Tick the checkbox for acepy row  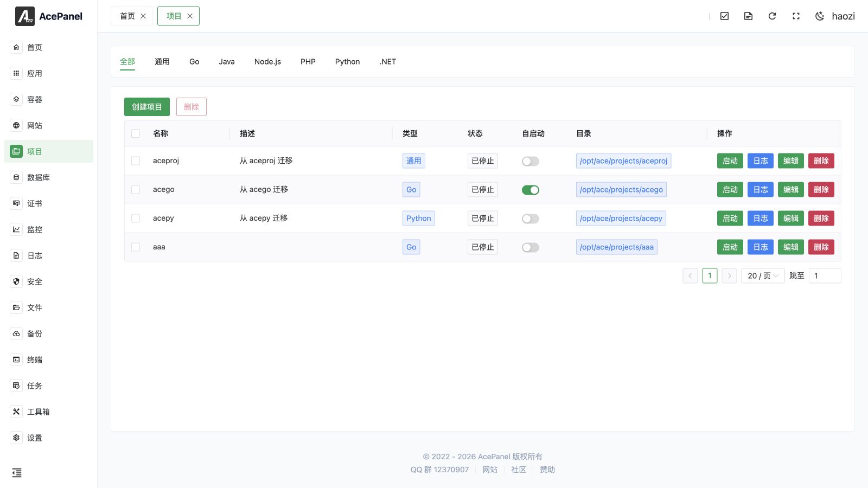(x=136, y=219)
